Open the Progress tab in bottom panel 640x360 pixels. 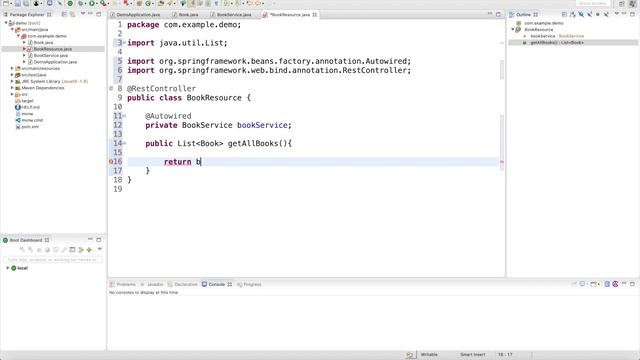[252, 284]
